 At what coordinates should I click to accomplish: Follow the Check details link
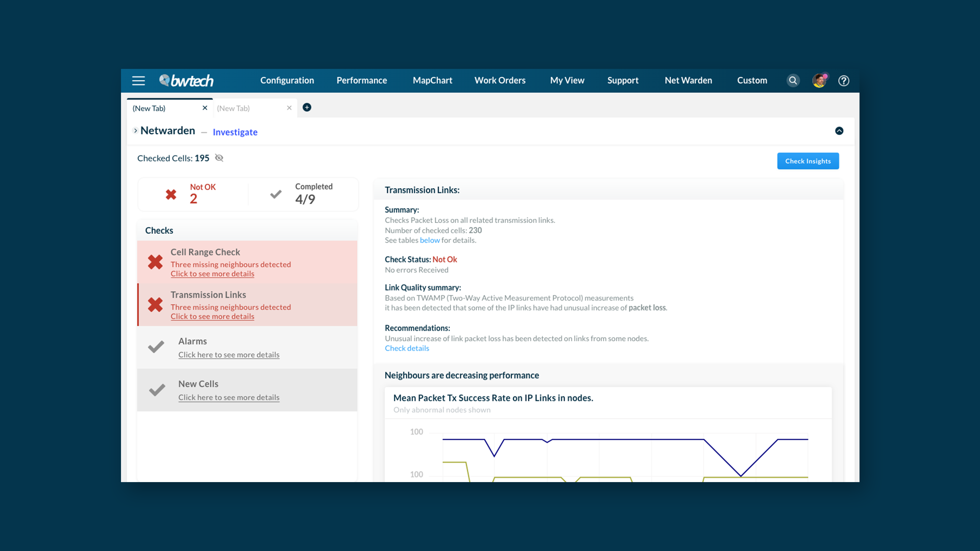[x=407, y=348]
